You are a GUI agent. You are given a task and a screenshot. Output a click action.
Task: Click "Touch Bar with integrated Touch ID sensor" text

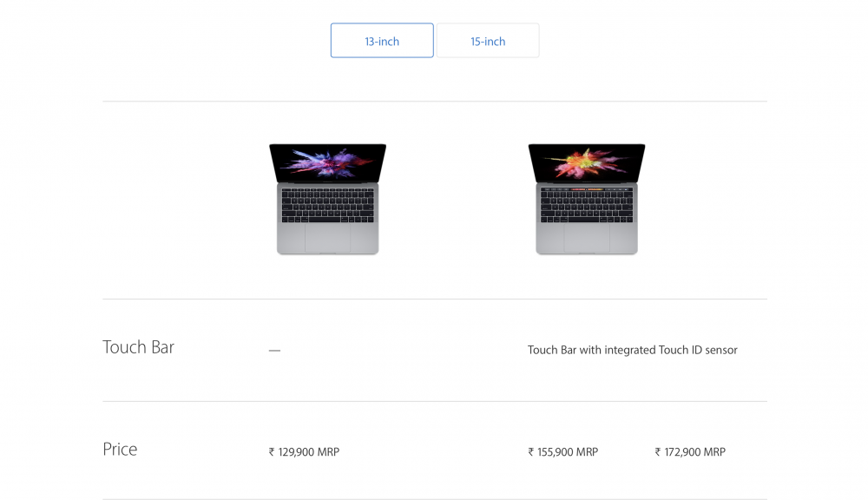click(632, 350)
